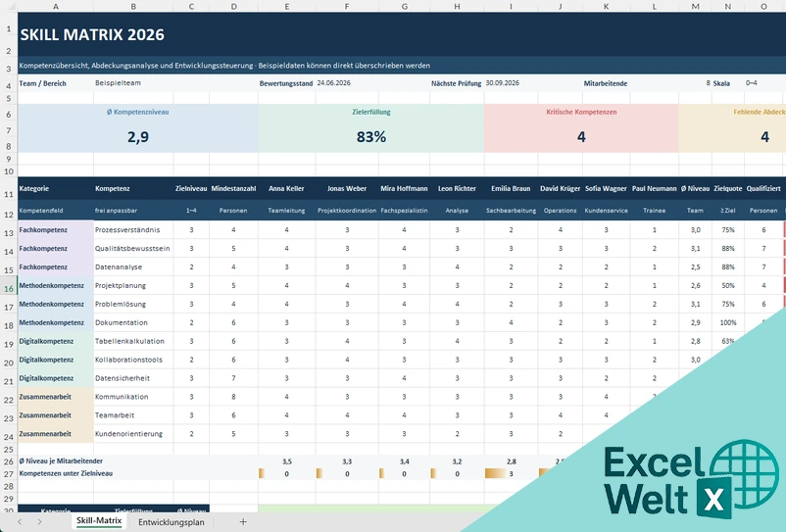The image size is (786, 532).
Task: Add a new sheet with the plus button
Action: 243,522
